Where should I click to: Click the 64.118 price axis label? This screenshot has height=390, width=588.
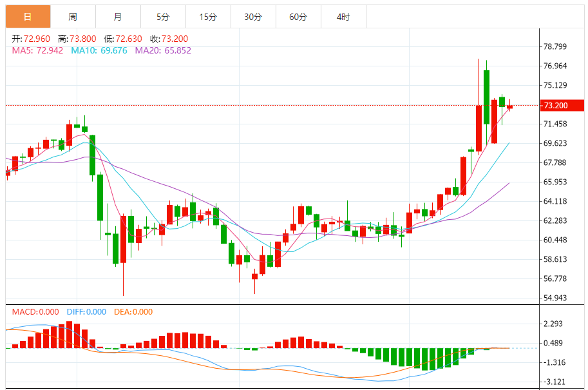555,201
